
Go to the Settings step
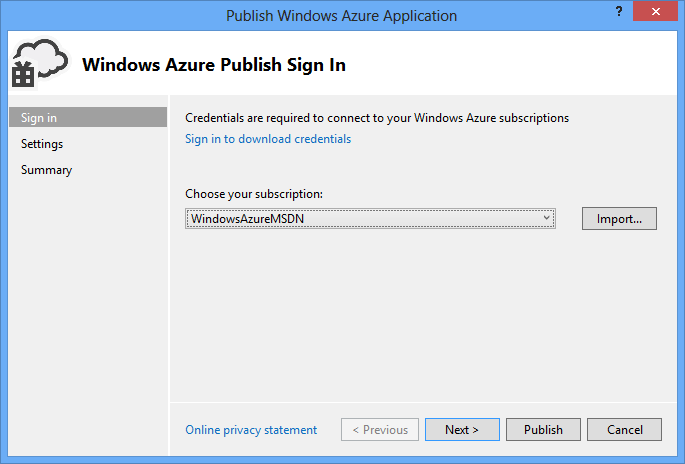(42, 144)
